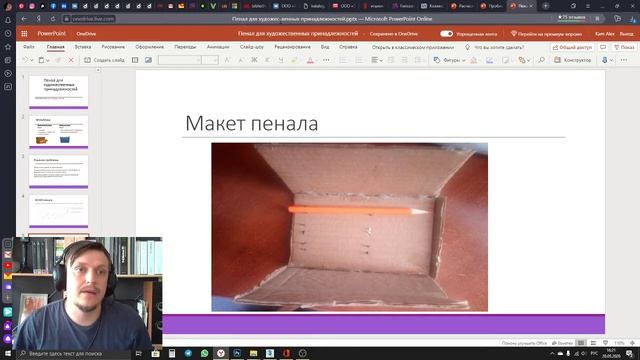
Task: Click the Макет пенала slide title
Action: click(251, 124)
